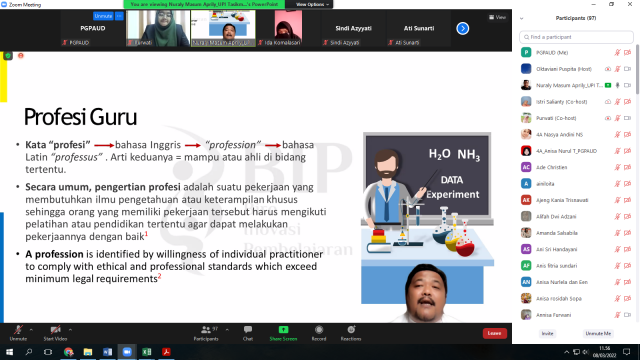This screenshot has width=640, height=360.
Task: Click the Find a participant search field
Action: click(576, 37)
